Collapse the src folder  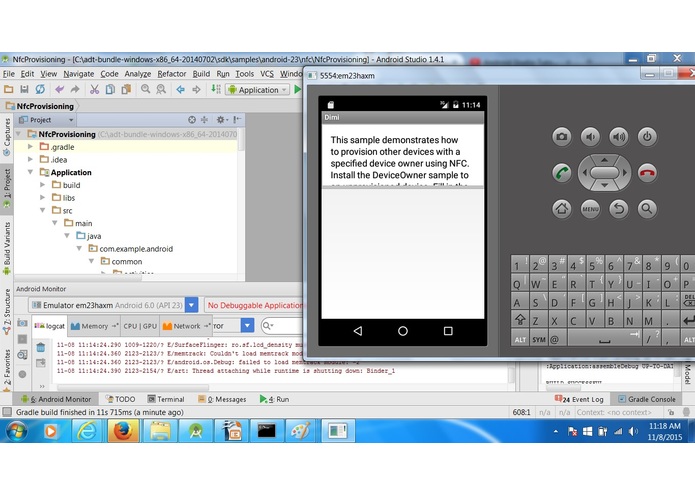pyautogui.click(x=43, y=210)
